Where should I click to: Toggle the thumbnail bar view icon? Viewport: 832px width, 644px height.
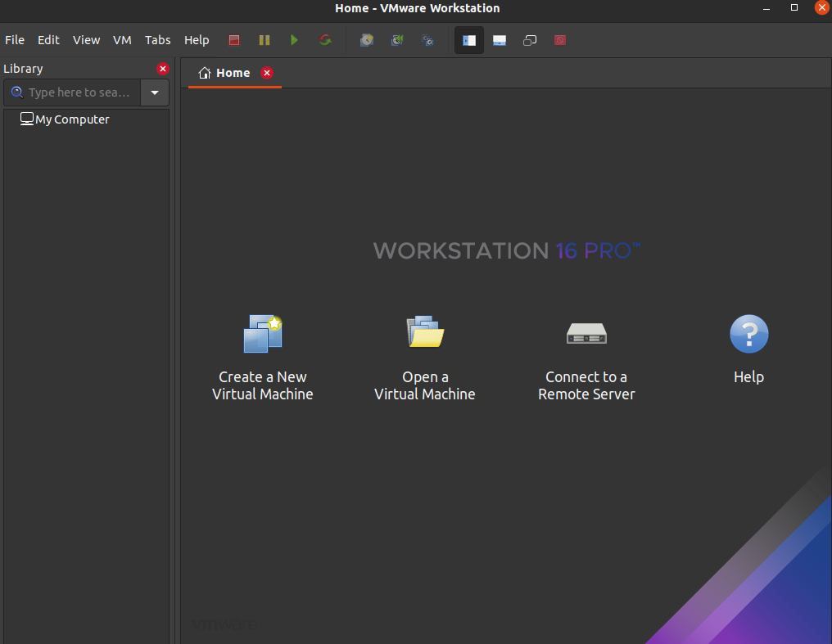[500, 40]
